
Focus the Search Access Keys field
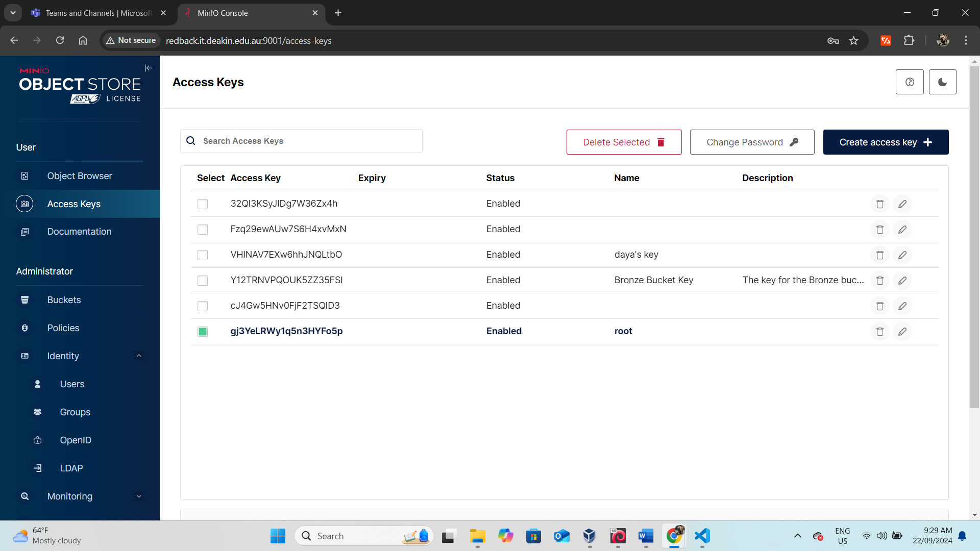(x=301, y=141)
